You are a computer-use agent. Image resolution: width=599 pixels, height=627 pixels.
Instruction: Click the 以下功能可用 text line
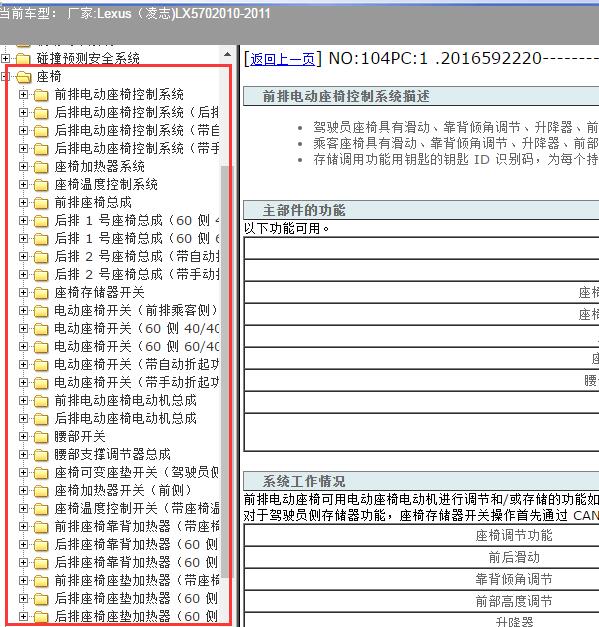pos(287,228)
